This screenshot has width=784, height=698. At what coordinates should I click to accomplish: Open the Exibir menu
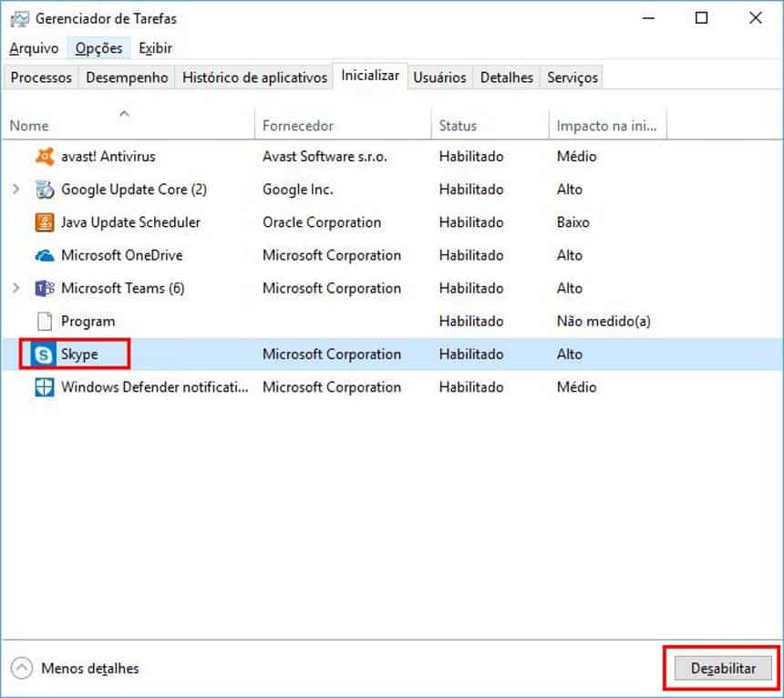click(x=156, y=48)
